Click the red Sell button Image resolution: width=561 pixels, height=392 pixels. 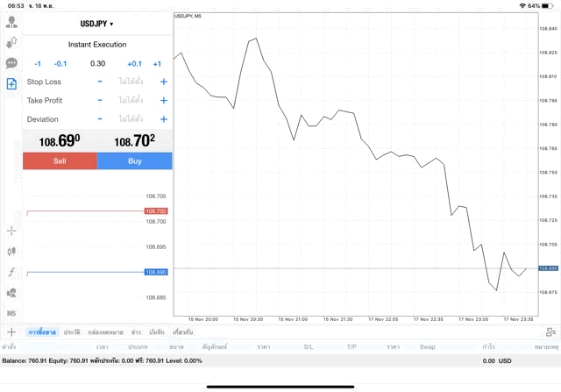[60, 161]
